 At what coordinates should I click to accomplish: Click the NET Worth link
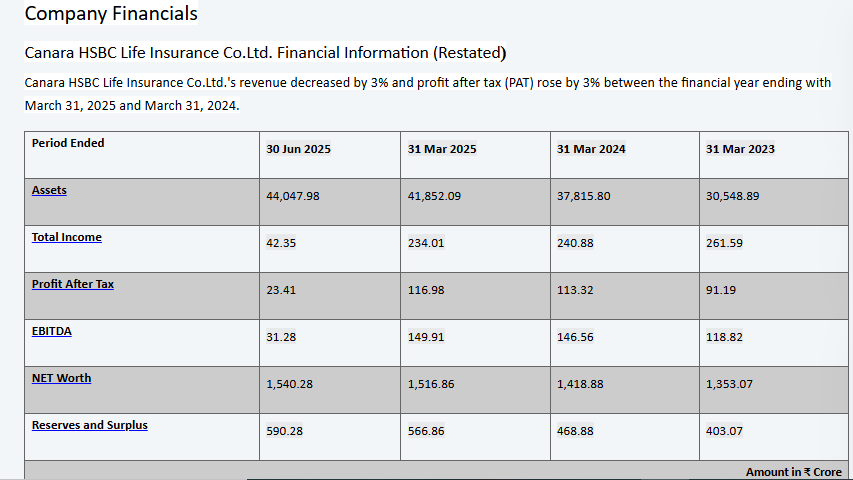(x=61, y=378)
